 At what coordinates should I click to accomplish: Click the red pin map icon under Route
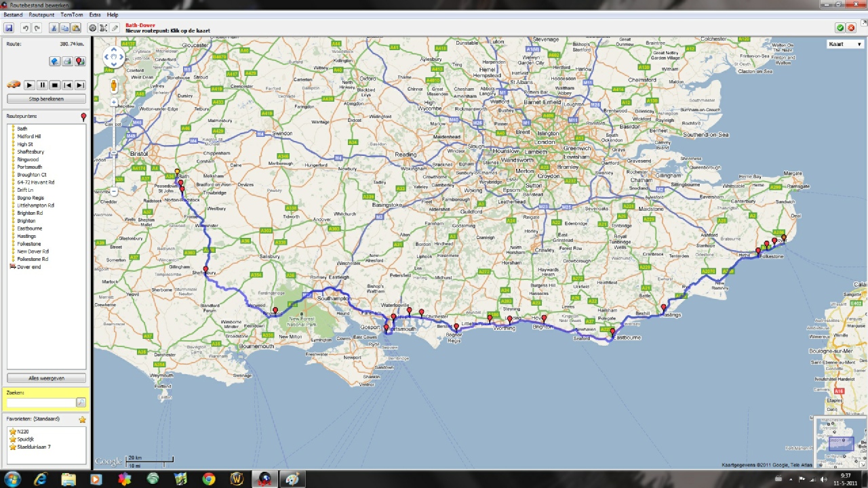coord(80,62)
